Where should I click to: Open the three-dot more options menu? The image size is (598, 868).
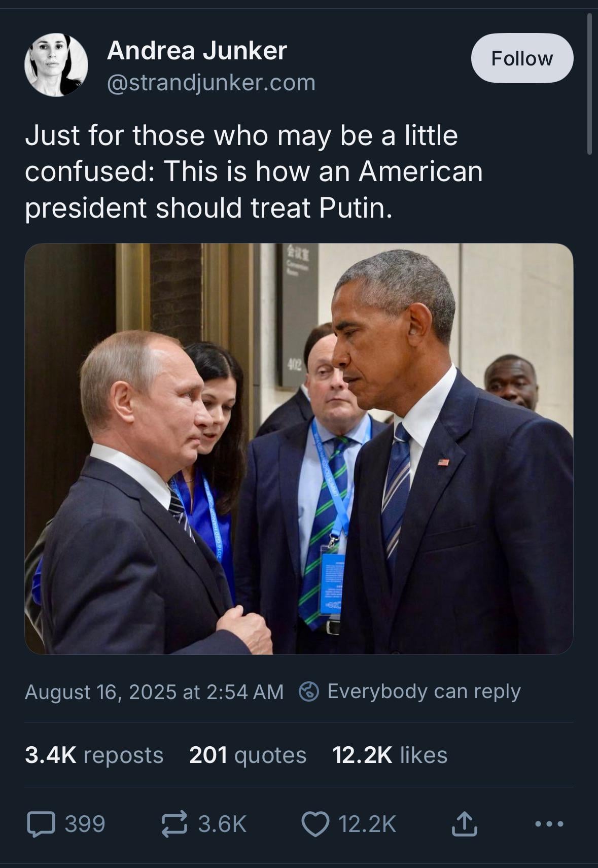(x=549, y=824)
